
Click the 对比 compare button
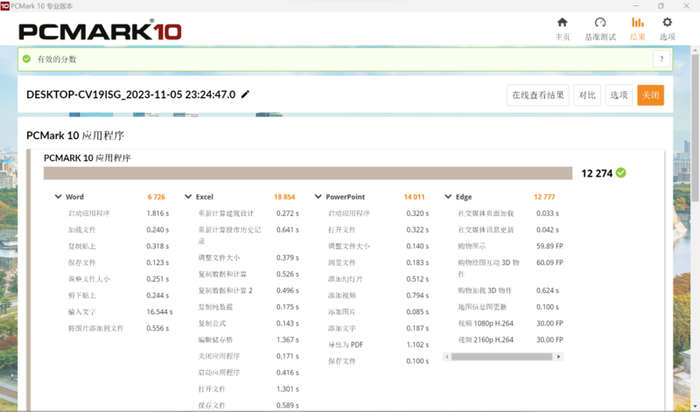(587, 95)
